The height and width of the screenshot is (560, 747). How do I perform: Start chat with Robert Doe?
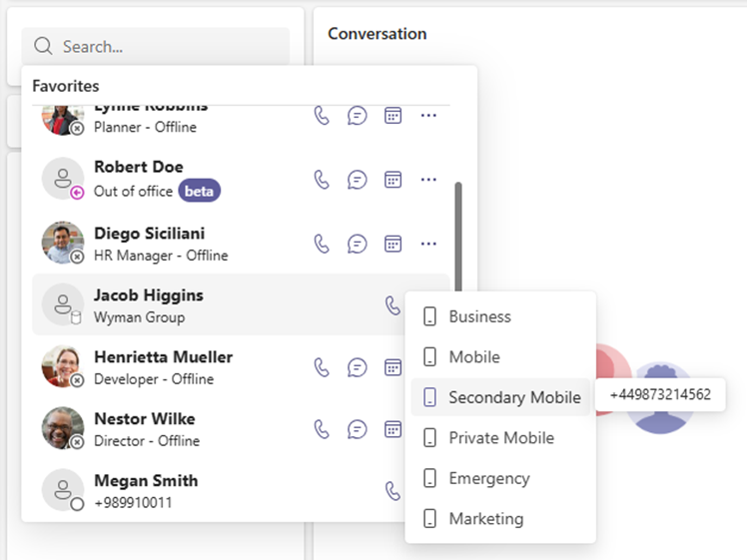click(x=358, y=180)
